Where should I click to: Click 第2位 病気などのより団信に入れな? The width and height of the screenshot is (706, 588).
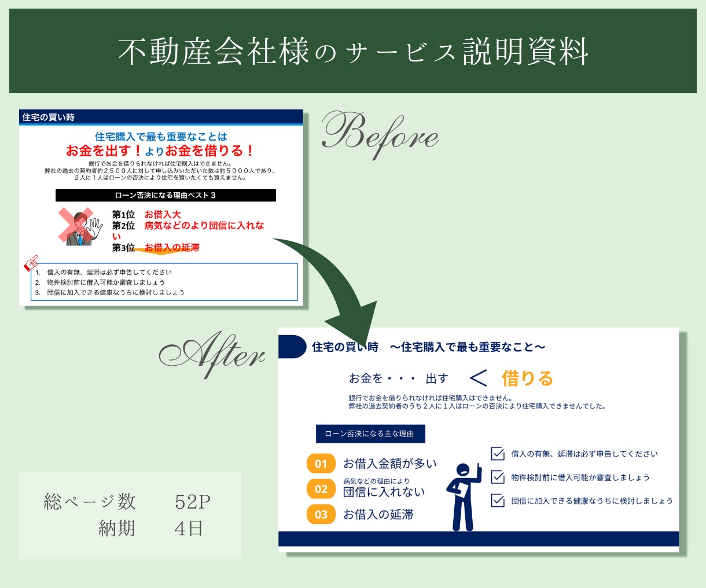click(x=188, y=226)
